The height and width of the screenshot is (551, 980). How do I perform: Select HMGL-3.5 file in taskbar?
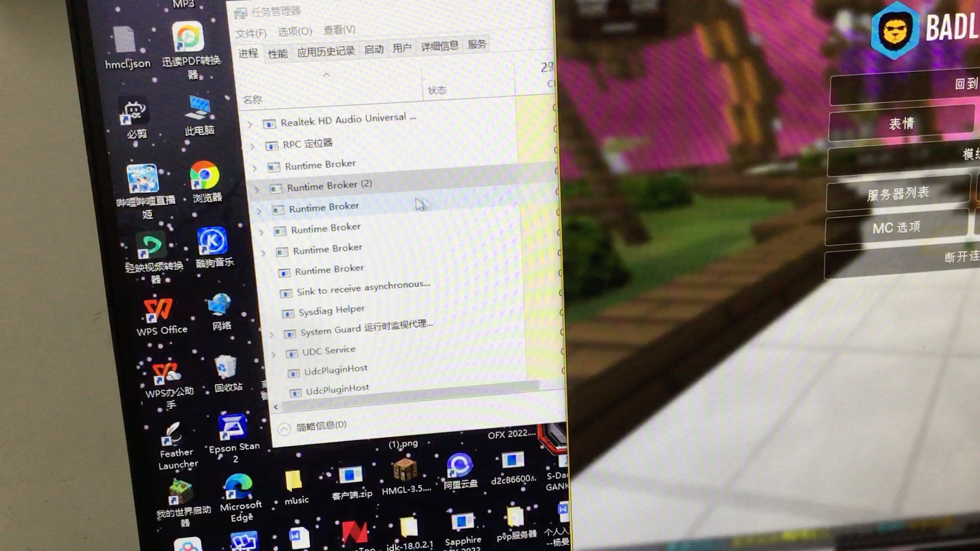pyautogui.click(x=405, y=470)
